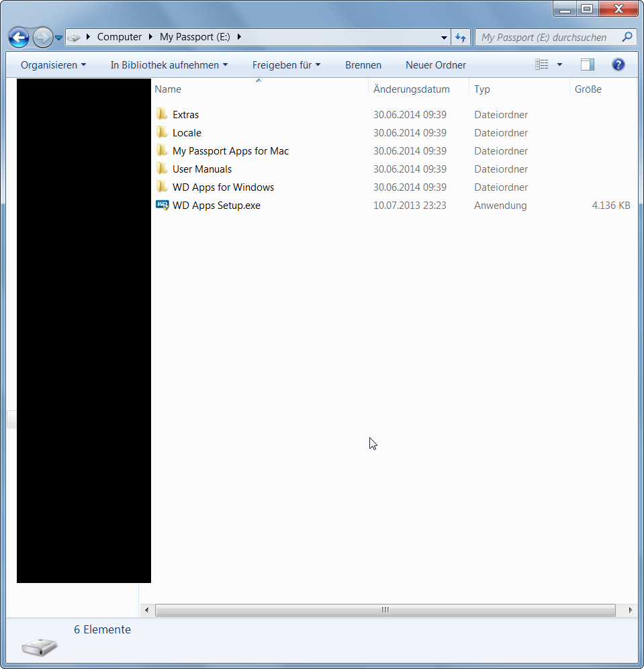Image resolution: width=644 pixels, height=669 pixels.
Task: Refresh the folder view with the refresh icon
Action: click(x=461, y=38)
